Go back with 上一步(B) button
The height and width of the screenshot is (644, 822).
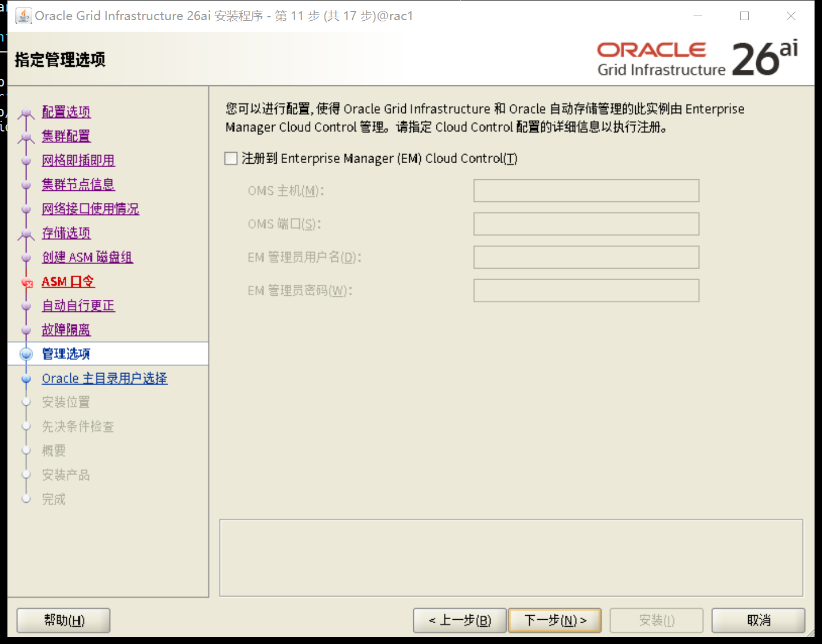tap(460, 620)
